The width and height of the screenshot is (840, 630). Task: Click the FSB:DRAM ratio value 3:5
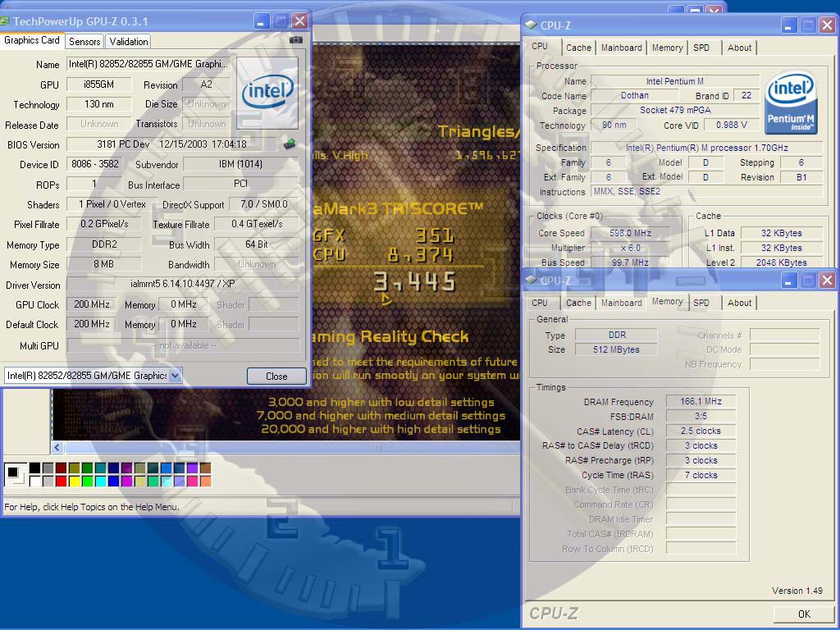coord(701,416)
